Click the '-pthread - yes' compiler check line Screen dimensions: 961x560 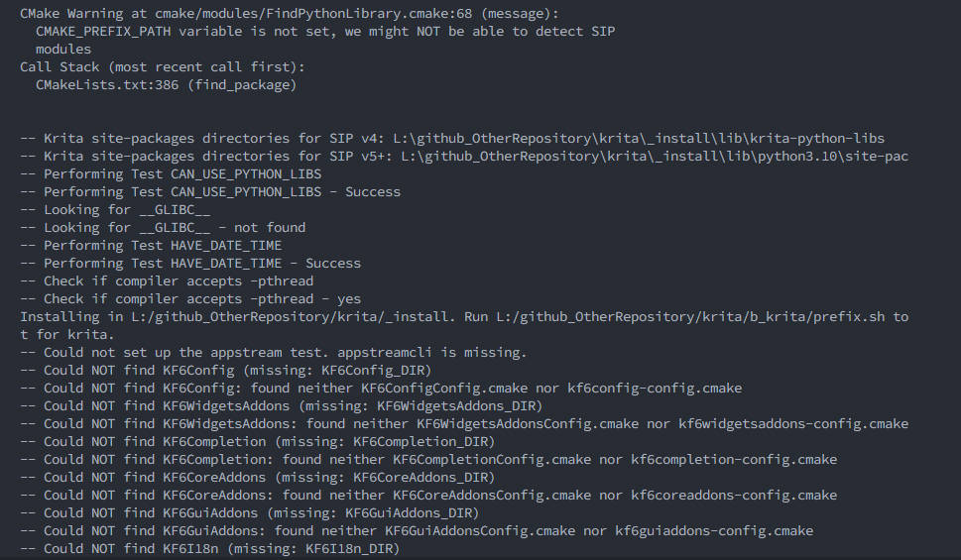coord(190,299)
